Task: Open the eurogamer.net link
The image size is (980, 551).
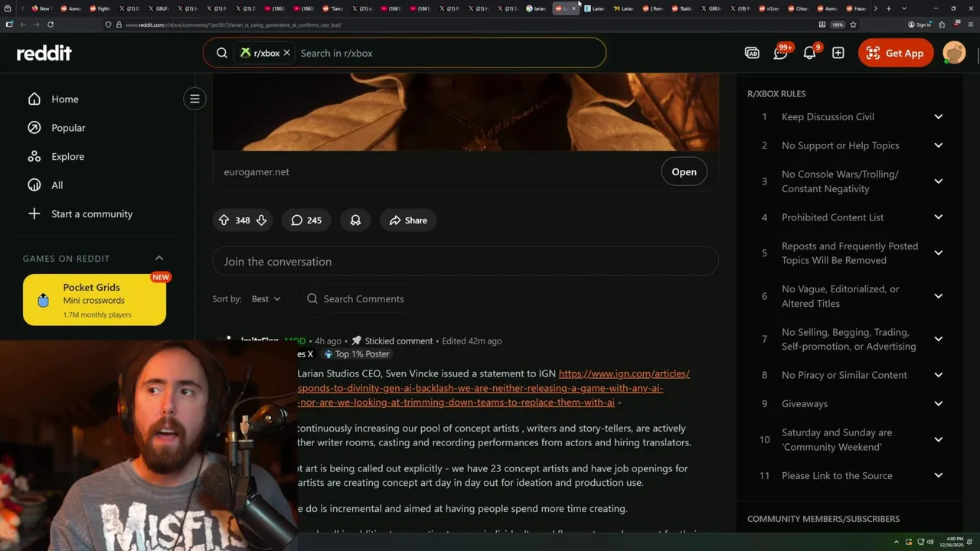Action: click(x=256, y=172)
